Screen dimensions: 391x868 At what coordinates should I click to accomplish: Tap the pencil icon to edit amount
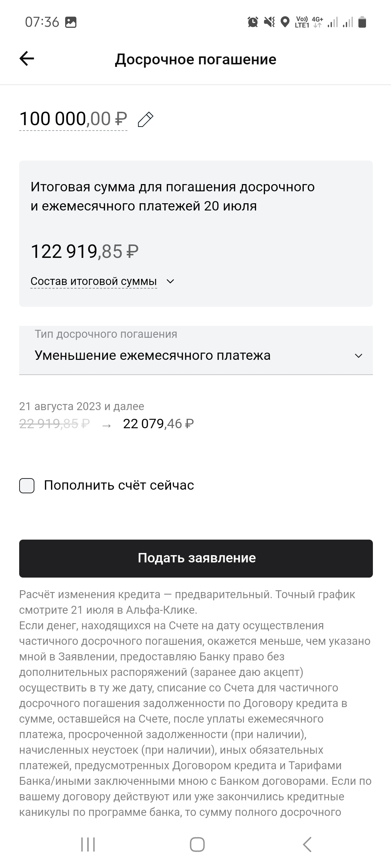146,120
